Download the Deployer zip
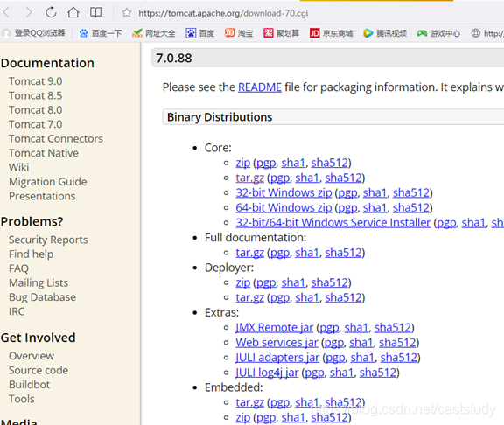 coord(242,282)
